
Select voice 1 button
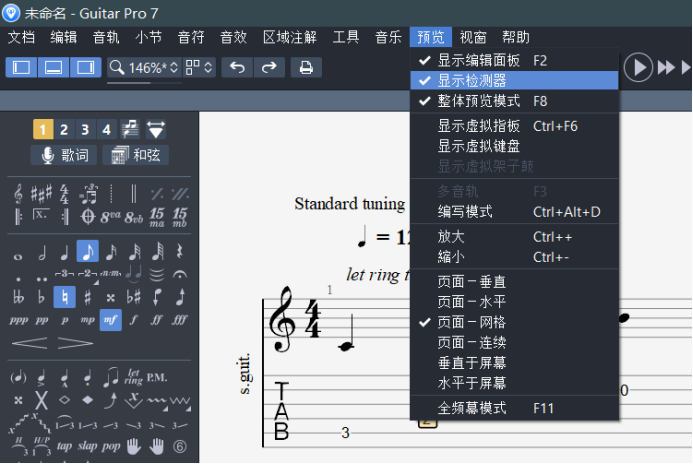(x=43, y=129)
